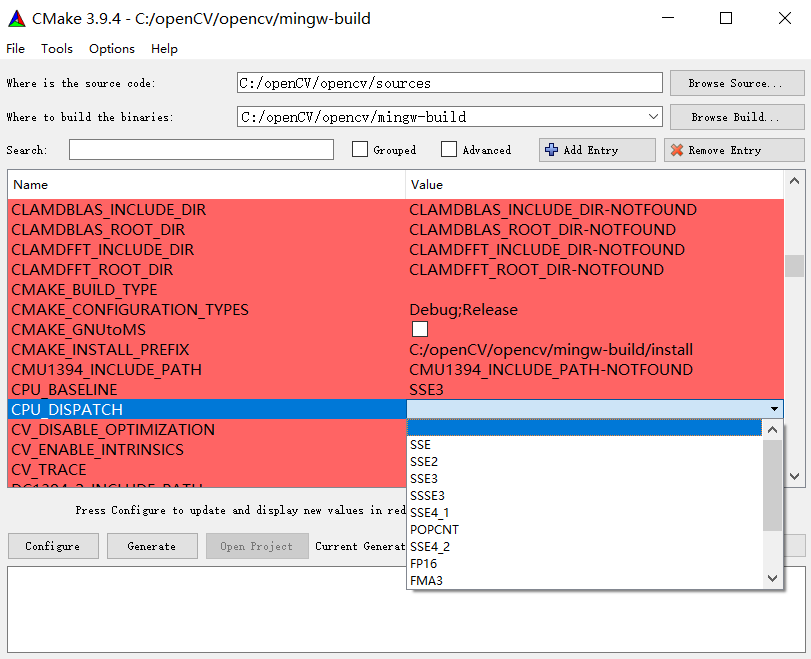Open the Help menu
This screenshot has height=659, width=811.
click(164, 49)
